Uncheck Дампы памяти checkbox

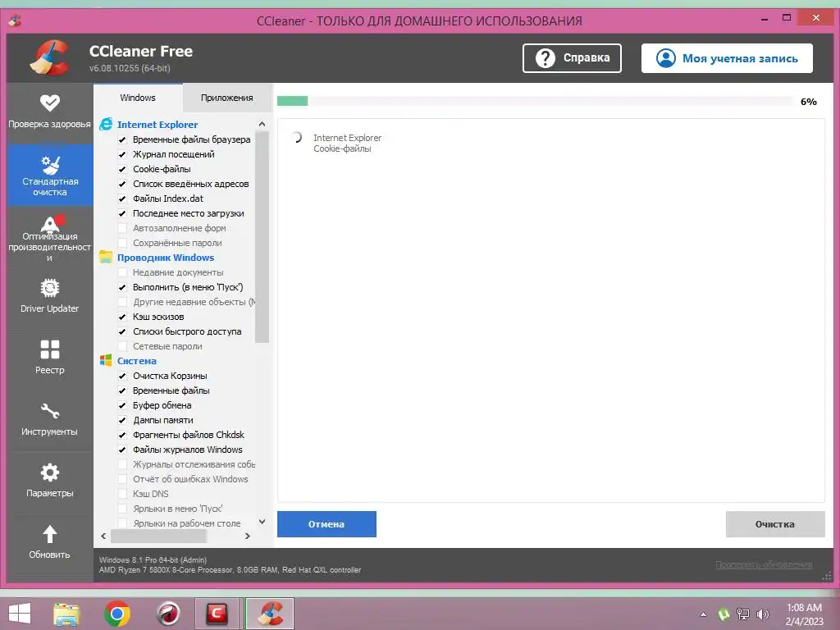tap(122, 420)
